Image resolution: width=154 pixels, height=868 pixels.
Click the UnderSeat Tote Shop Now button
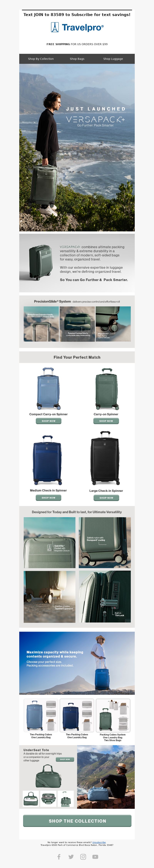pos(65,759)
